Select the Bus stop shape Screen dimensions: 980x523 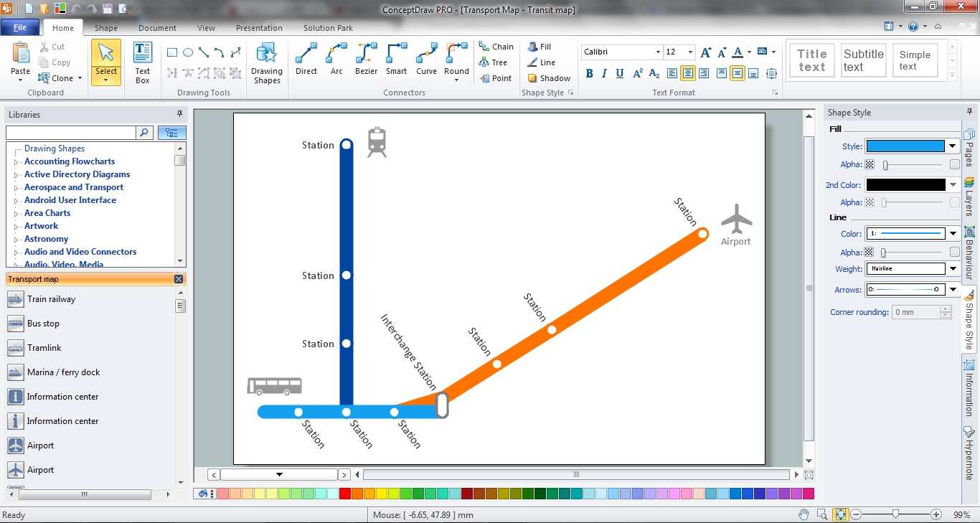pos(43,324)
